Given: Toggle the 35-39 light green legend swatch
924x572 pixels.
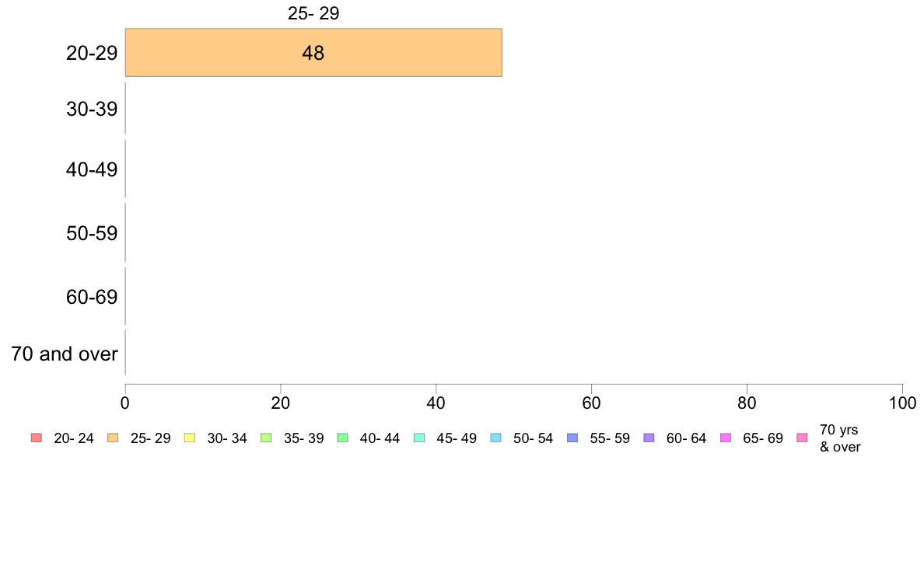Looking at the screenshot, I should [x=266, y=438].
